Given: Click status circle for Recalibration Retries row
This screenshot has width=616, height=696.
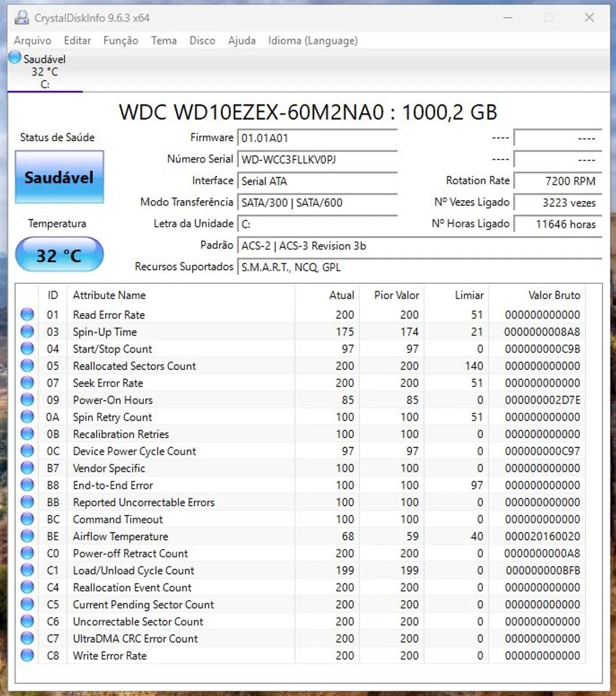Looking at the screenshot, I should 27,433.
